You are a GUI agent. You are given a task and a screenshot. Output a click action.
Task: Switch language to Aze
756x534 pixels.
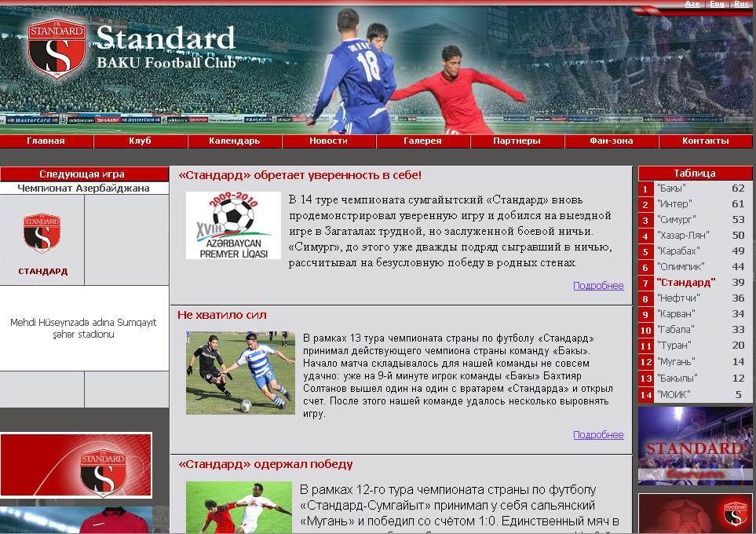click(x=692, y=4)
